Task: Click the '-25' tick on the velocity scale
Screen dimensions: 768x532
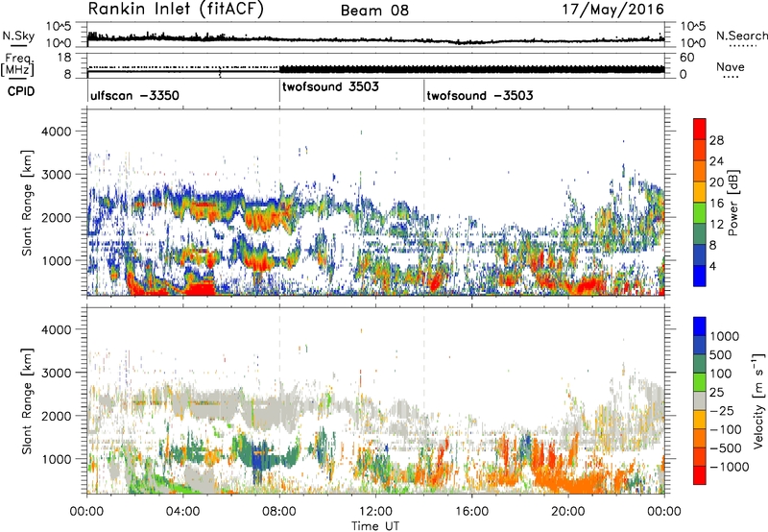Action: click(722, 410)
